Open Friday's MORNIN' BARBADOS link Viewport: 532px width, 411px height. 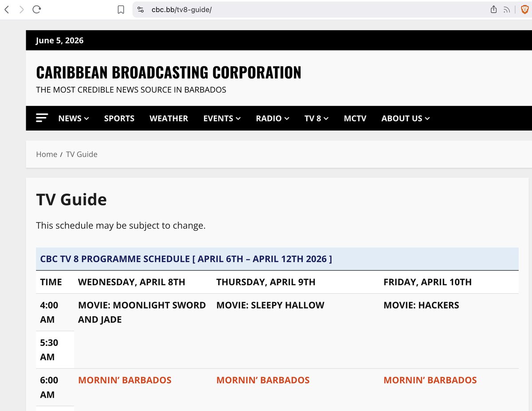(430, 380)
